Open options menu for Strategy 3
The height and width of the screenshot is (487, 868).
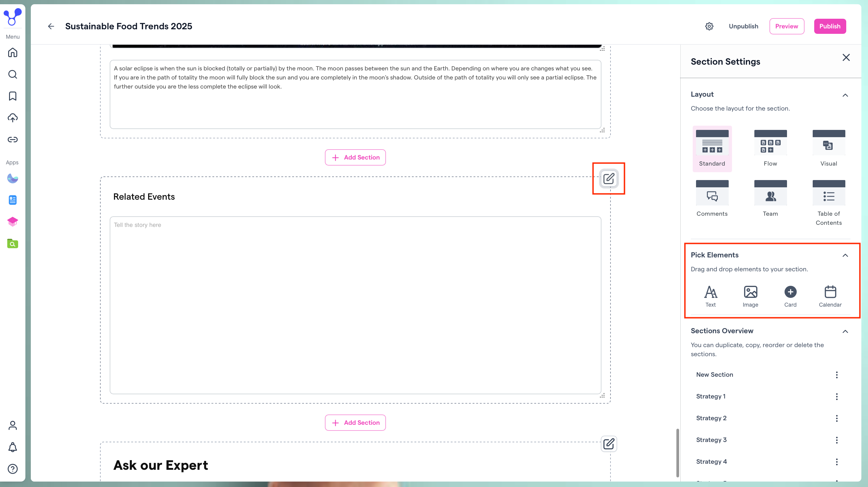point(836,440)
